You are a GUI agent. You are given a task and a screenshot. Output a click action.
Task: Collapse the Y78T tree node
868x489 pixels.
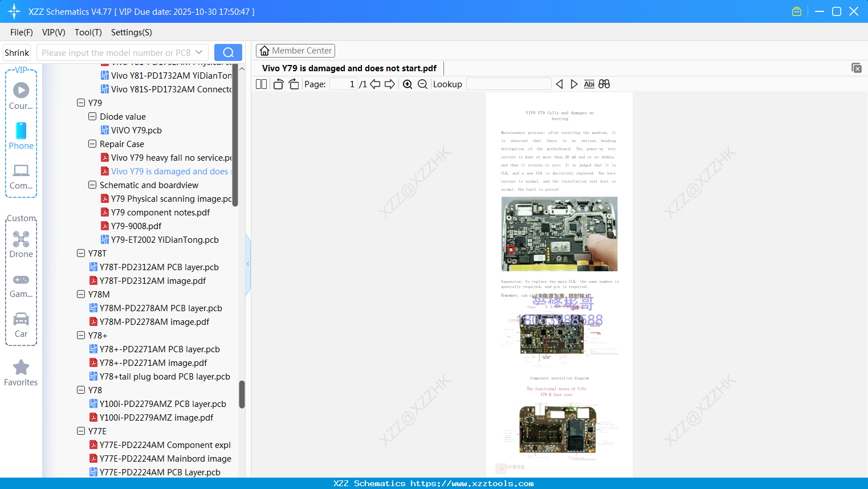coord(81,254)
